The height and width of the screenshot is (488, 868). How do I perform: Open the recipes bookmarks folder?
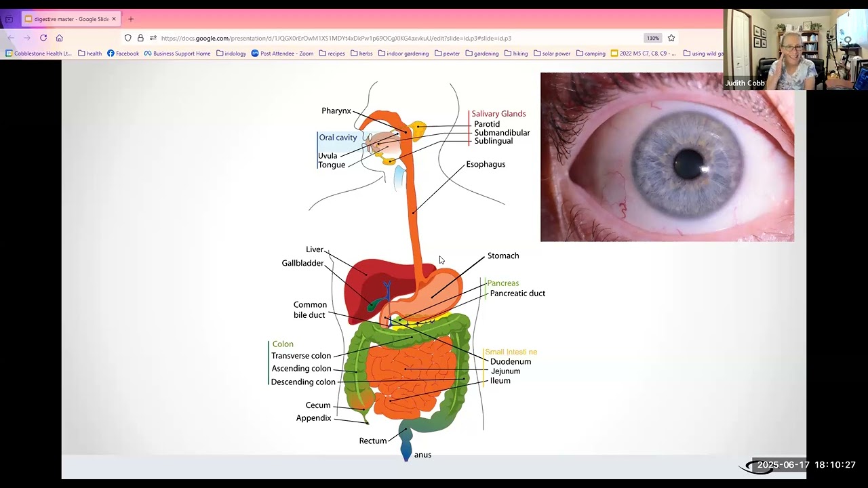tap(332, 54)
